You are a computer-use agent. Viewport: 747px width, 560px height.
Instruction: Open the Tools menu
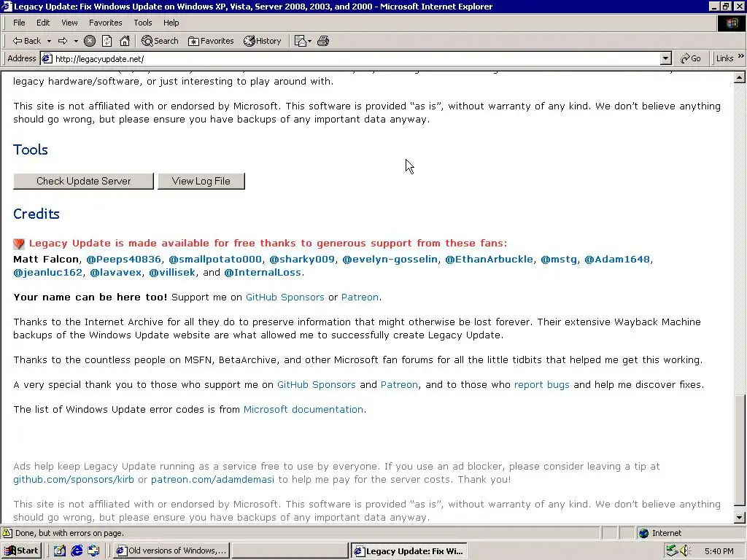(x=142, y=23)
